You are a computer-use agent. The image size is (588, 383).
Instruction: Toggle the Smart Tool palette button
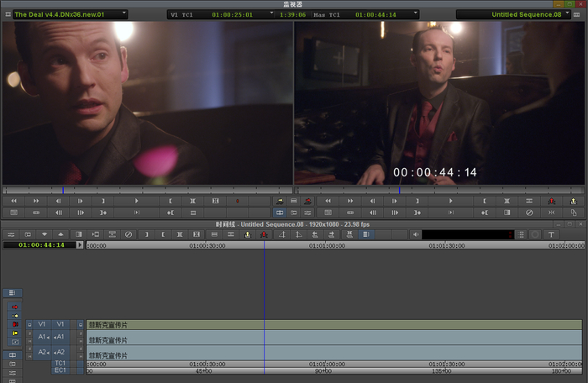pyautogui.click(x=13, y=292)
